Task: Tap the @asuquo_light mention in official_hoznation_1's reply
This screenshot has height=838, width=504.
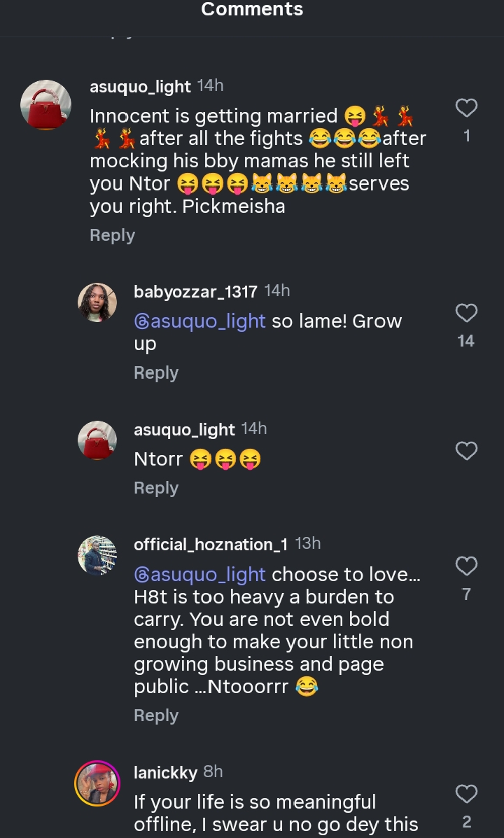Action: [200, 575]
